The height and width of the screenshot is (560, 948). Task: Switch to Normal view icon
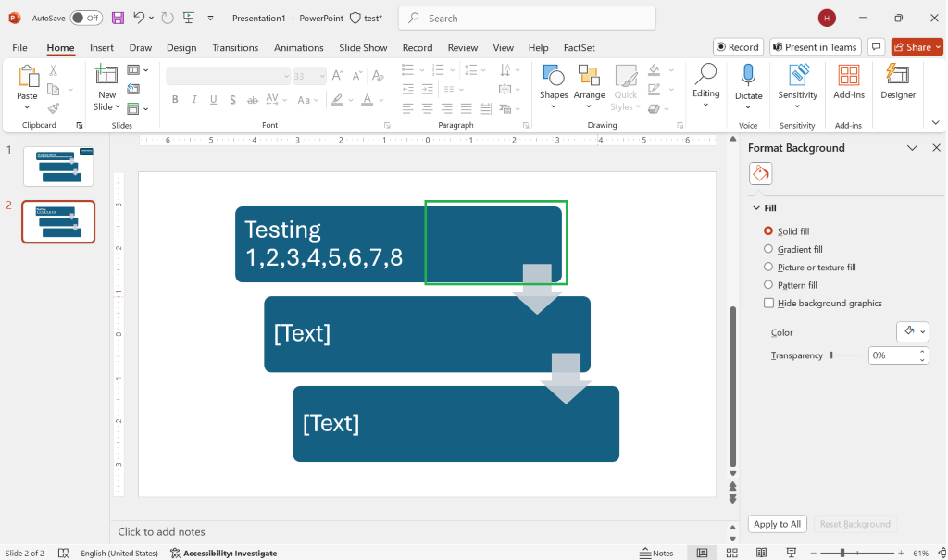tap(702, 553)
